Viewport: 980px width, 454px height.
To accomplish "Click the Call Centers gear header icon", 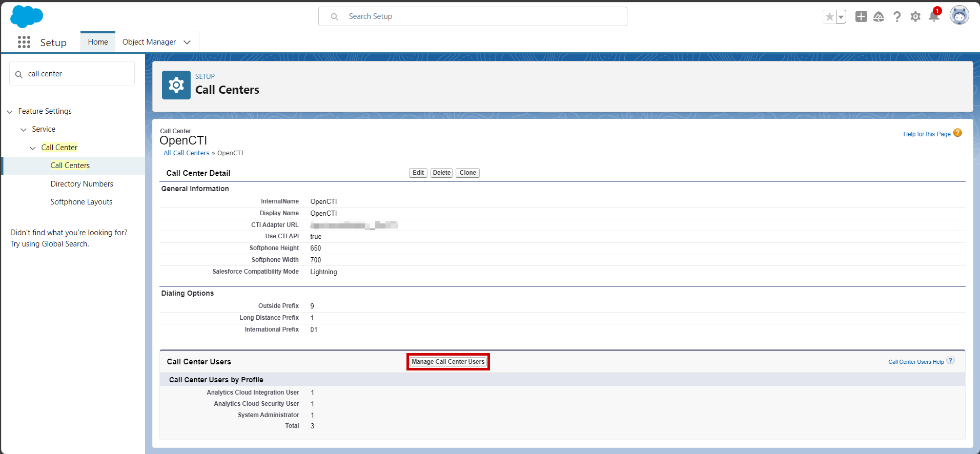I will (176, 85).
